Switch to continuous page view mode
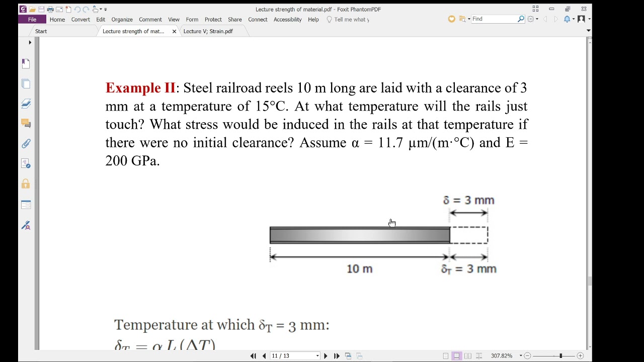The height and width of the screenshot is (362, 644). (456, 356)
